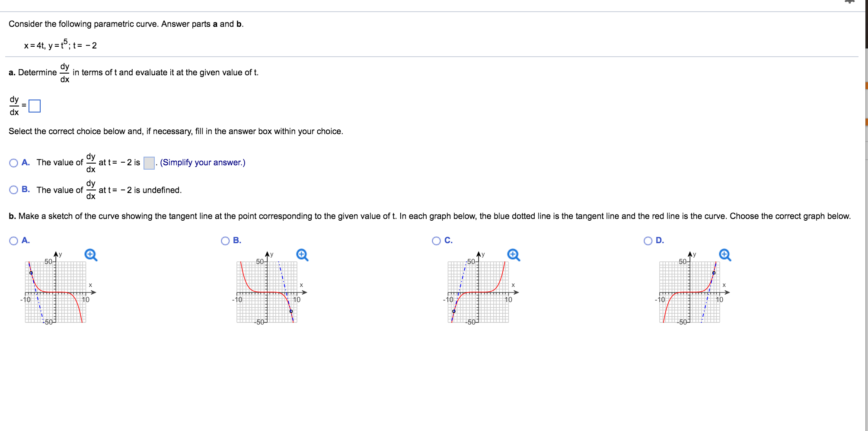
Task: Click the 'Simplify your answer' hint text
Action: click(x=202, y=163)
